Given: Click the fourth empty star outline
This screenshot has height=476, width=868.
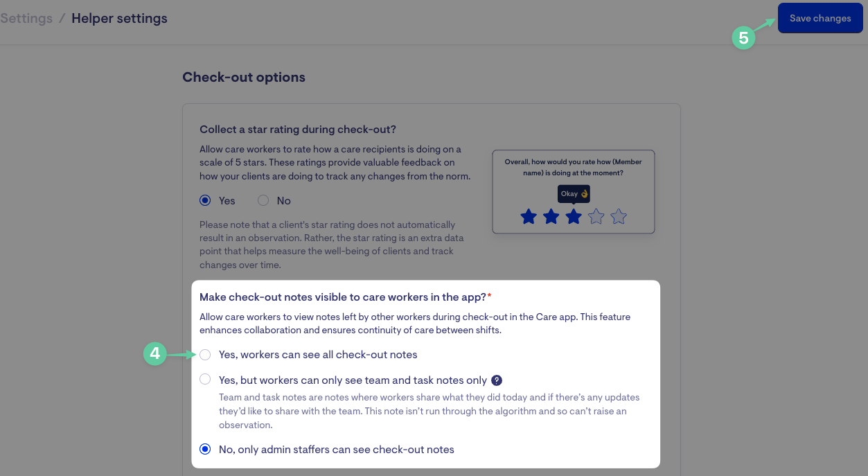Looking at the screenshot, I should (x=596, y=217).
